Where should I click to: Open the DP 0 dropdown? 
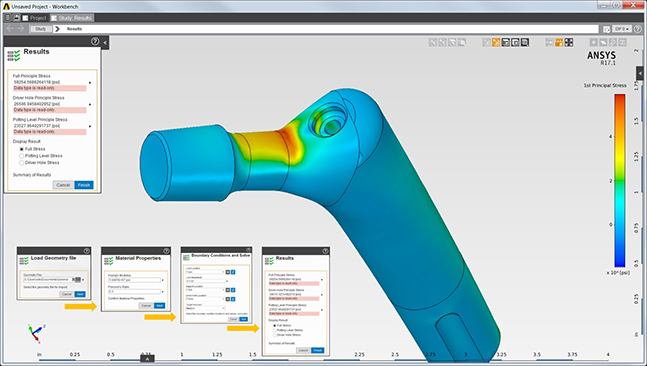point(622,29)
